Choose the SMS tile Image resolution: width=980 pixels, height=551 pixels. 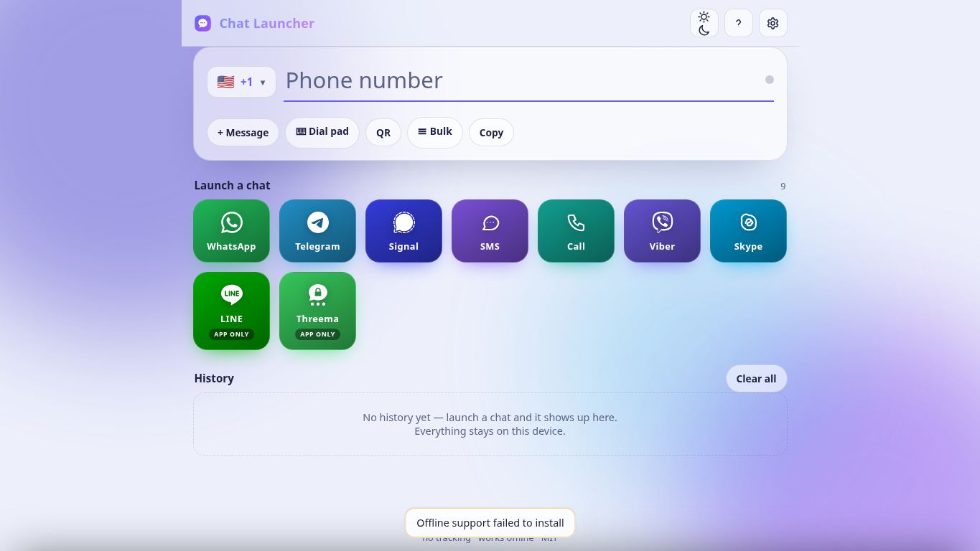click(x=490, y=231)
